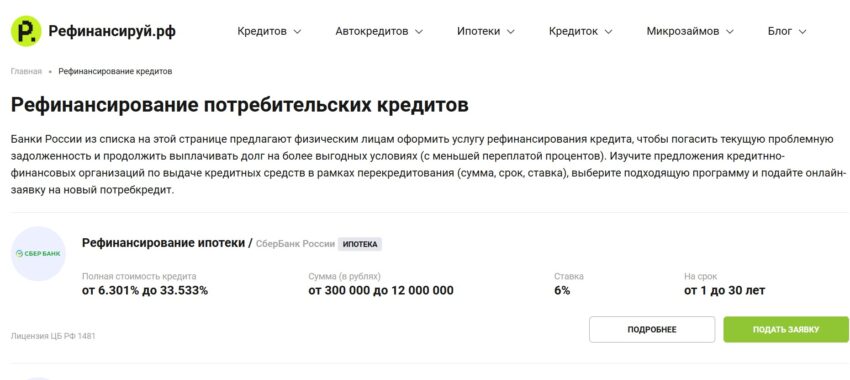Click the СберБанк round logo thumbnail
The width and height of the screenshot is (850, 380).
(x=38, y=253)
